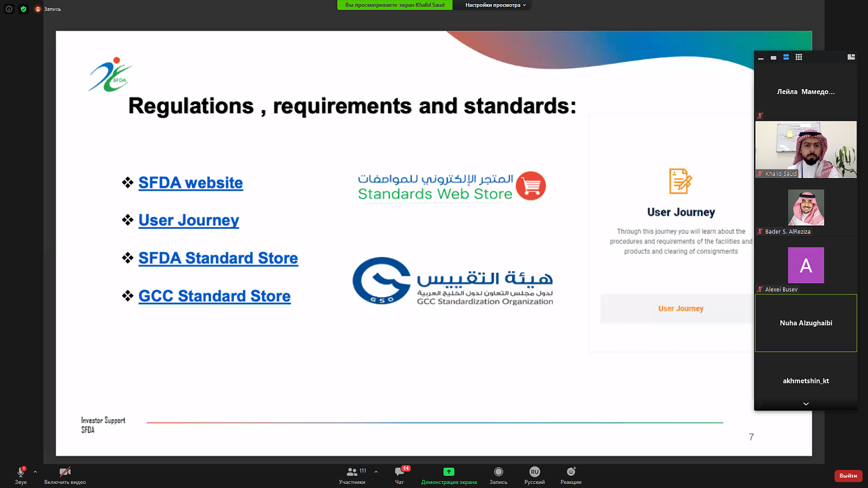Select the thumbnail strip view icon
Viewport: 868px width, 488px height.
pyautogui.click(x=786, y=57)
